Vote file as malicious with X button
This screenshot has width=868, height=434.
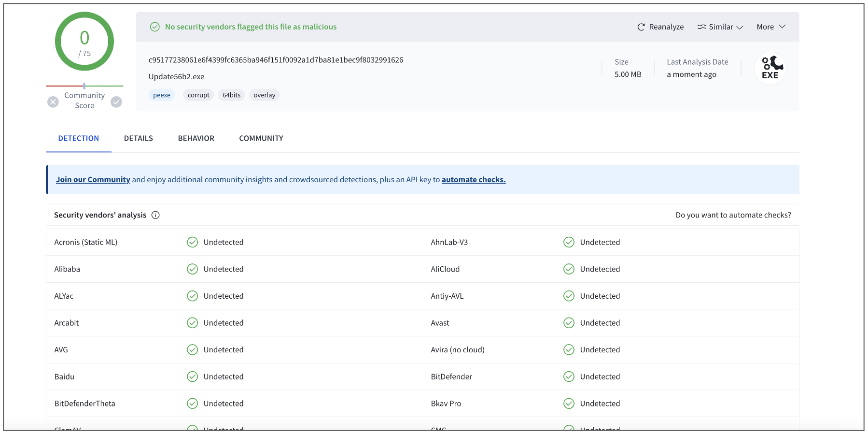click(53, 102)
